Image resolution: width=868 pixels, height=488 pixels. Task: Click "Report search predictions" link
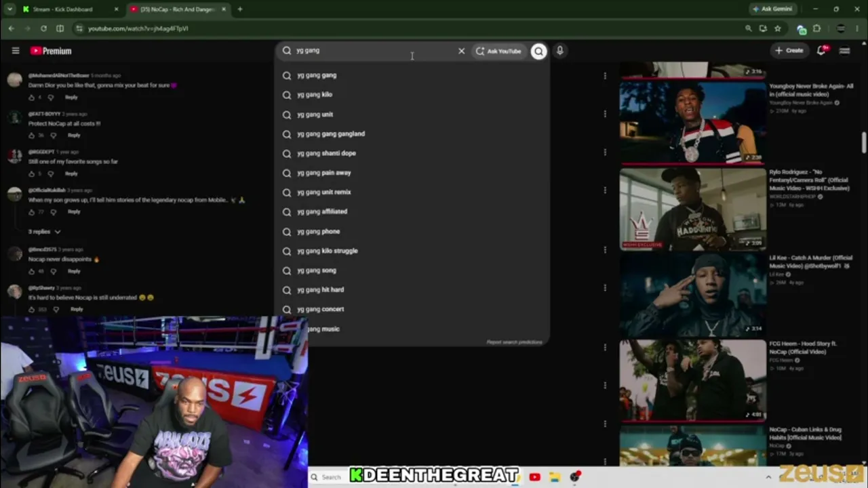pos(514,342)
